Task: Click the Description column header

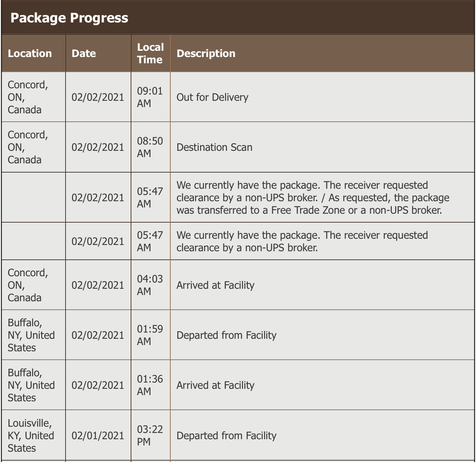Action: click(x=206, y=53)
